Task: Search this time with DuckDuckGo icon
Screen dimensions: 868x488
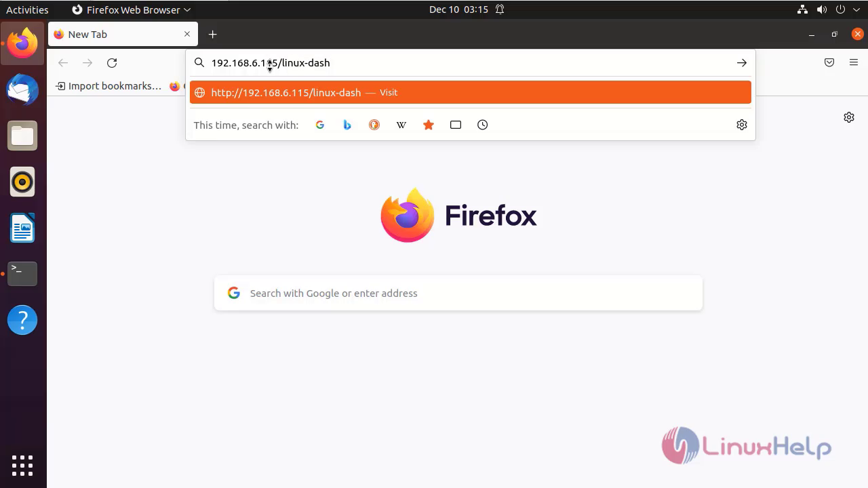Action: pyautogui.click(x=374, y=125)
